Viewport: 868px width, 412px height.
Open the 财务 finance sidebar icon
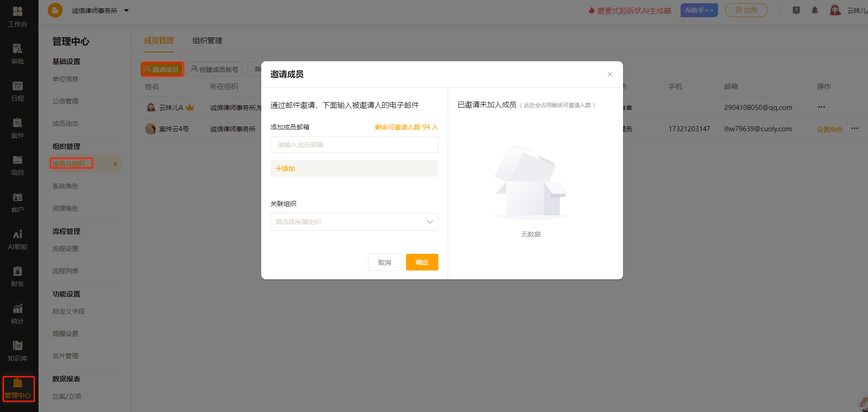click(18, 277)
